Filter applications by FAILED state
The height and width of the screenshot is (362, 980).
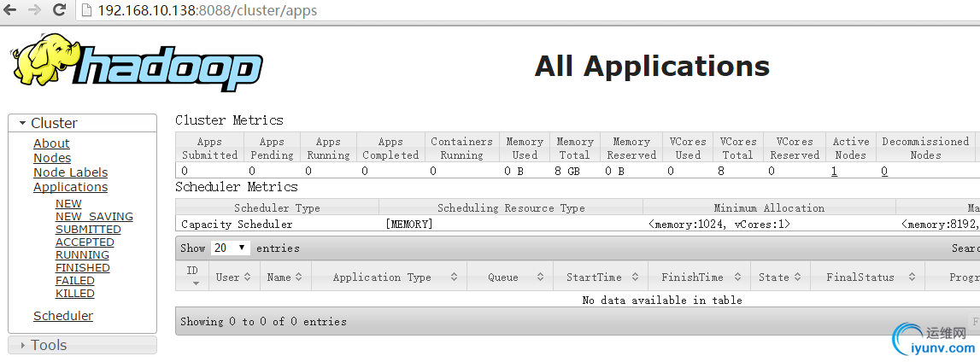coord(75,281)
